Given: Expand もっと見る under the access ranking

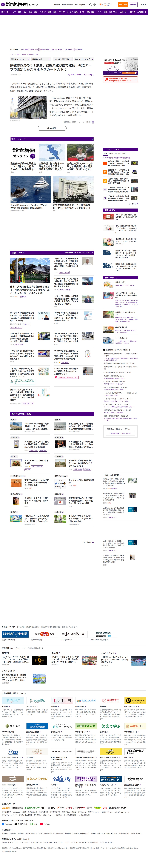Looking at the screenshot, I should [x=133, y=204].
